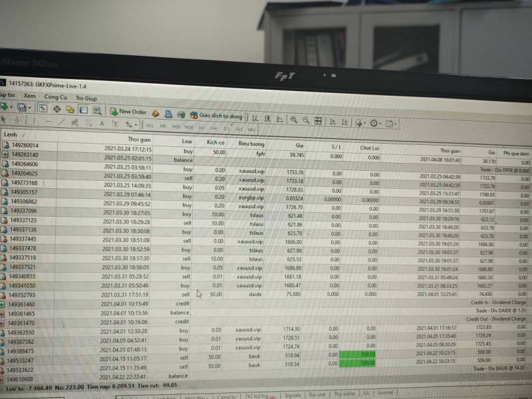Viewport: 532px width, 399px height.
Task: Select order row 149352793
Action: (265, 294)
